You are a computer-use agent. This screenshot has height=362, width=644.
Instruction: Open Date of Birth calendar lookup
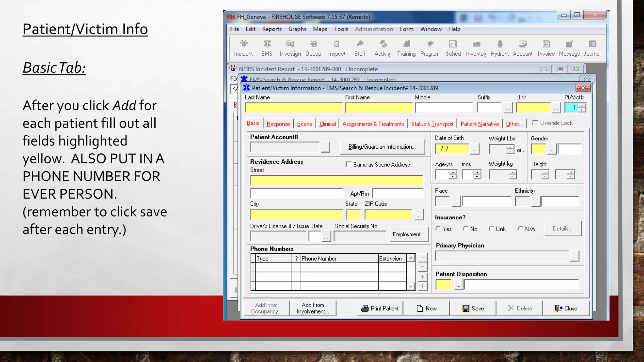(x=475, y=149)
